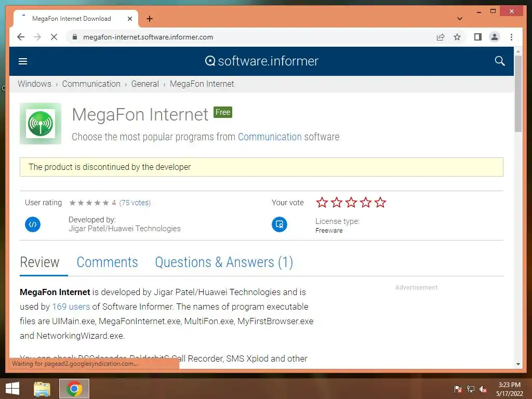Click the vertical scrollbar thumb

518,94
